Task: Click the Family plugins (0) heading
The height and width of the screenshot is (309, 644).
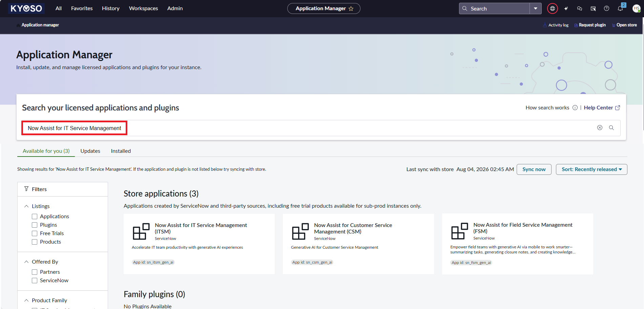Action: click(x=154, y=294)
